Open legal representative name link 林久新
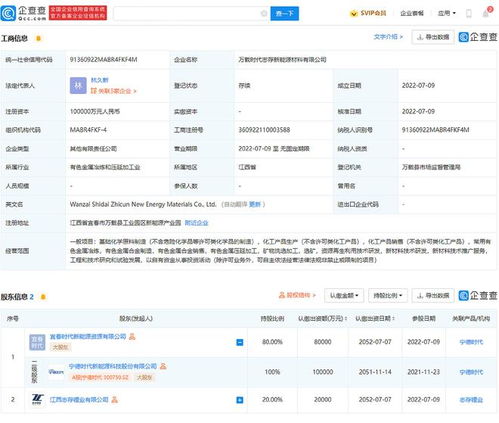The height and width of the screenshot is (423, 499). coord(99,80)
